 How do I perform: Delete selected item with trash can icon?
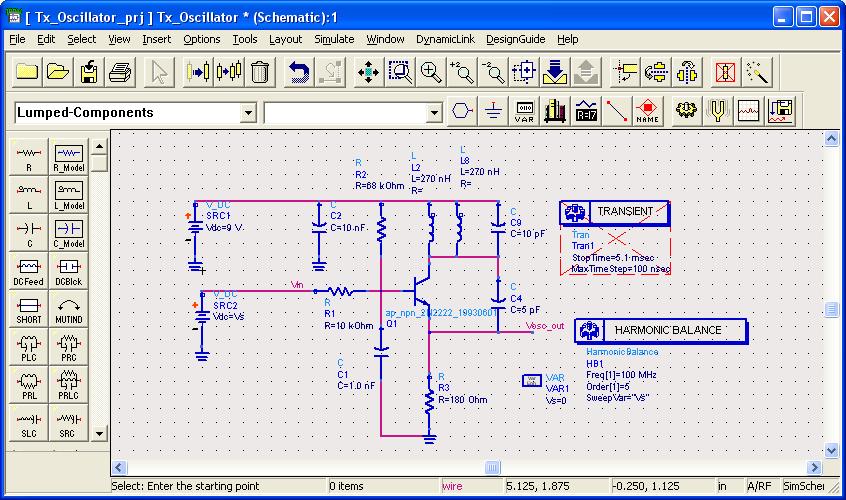tap(260, 72)
